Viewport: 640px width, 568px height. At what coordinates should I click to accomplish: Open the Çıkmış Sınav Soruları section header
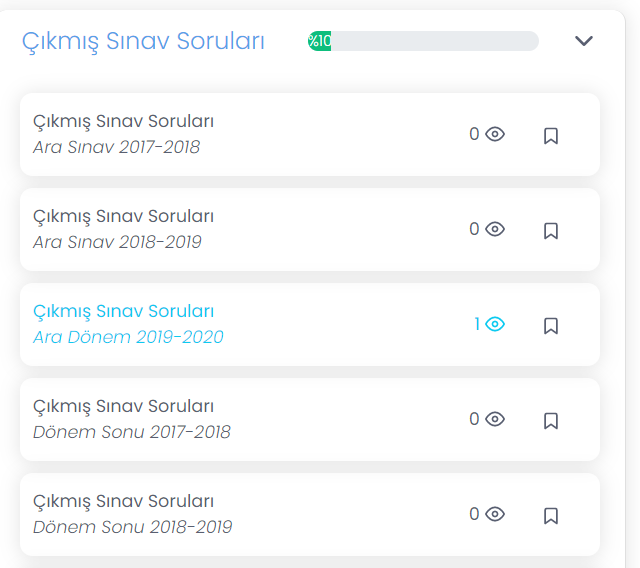(144, 41)
